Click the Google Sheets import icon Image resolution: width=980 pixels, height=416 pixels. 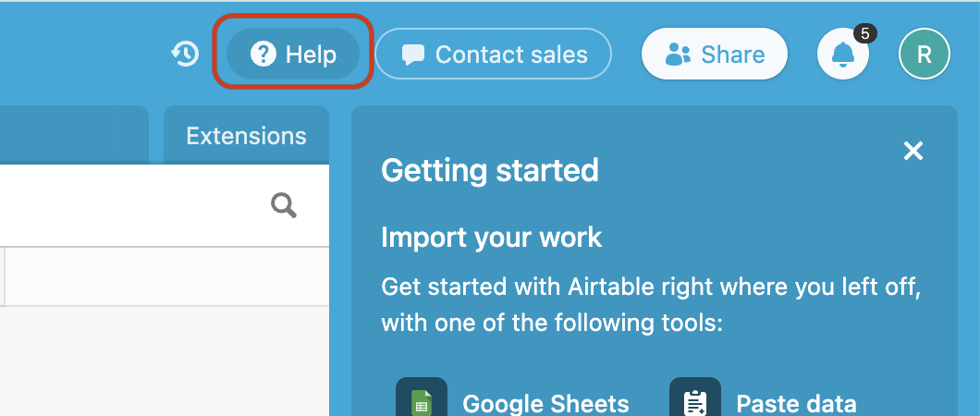coord(422,400)
